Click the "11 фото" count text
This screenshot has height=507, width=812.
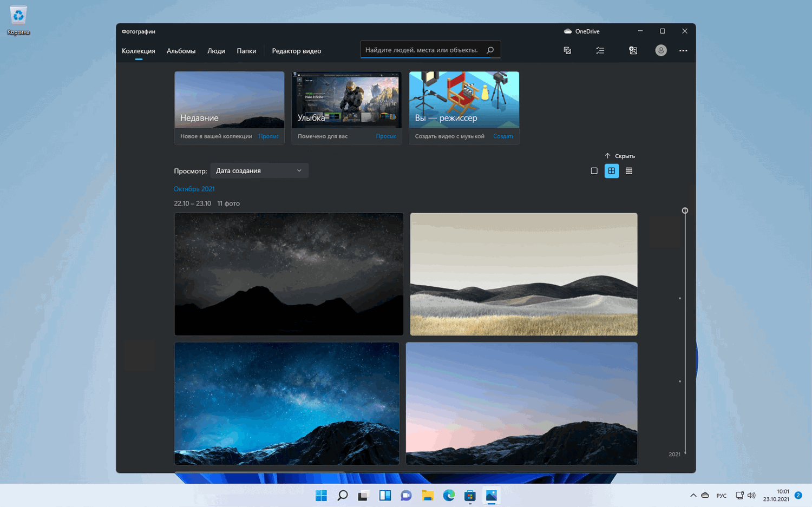[228, 203]
